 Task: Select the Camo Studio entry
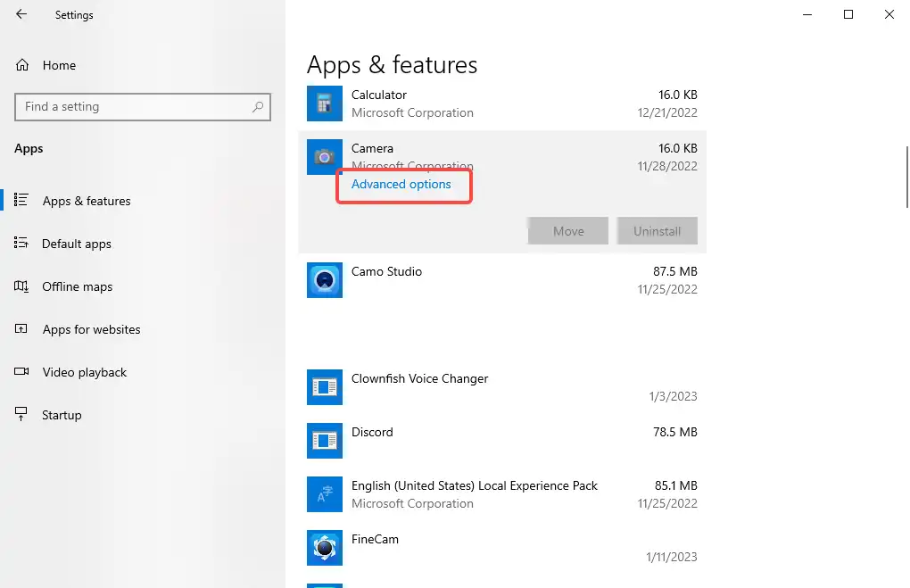(x=386, y=271)
